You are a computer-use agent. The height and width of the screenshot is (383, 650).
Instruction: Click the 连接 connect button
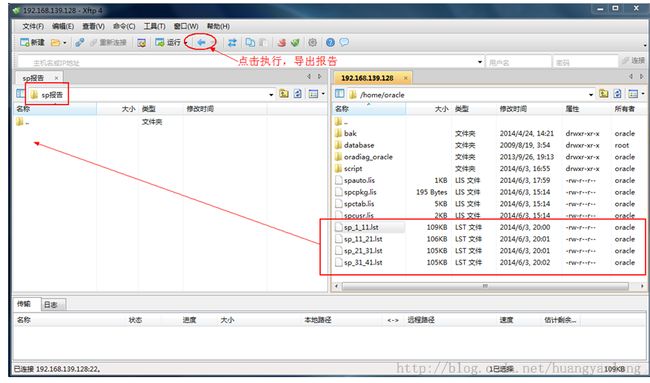[x=633, y=61]
